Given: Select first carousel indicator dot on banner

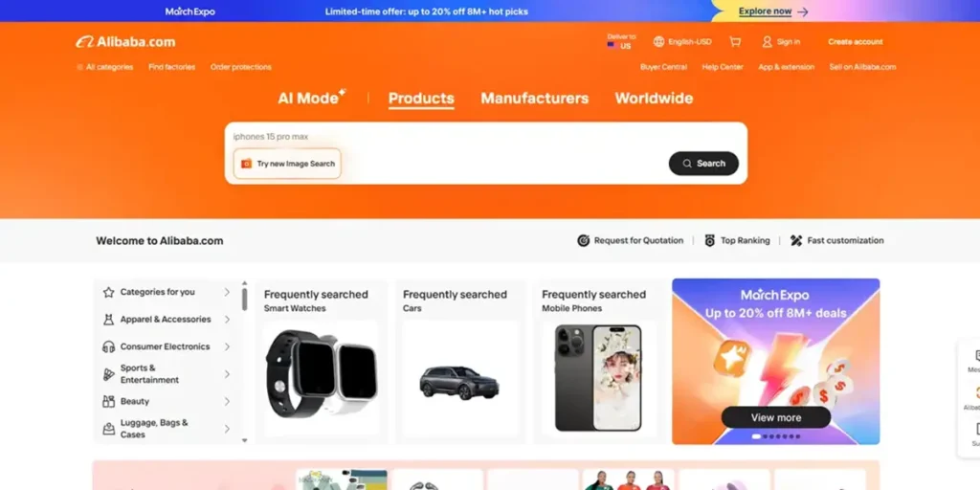Looking at the screenshot, I should [x=756, y=436].
